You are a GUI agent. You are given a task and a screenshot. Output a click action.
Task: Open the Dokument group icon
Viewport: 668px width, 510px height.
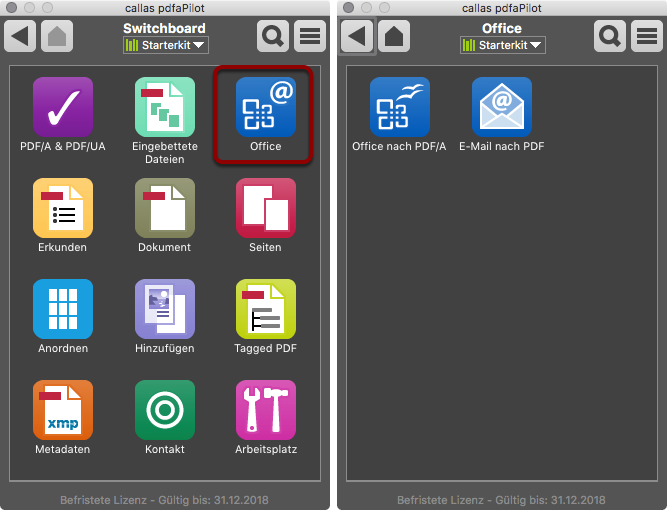pos(165,208)
